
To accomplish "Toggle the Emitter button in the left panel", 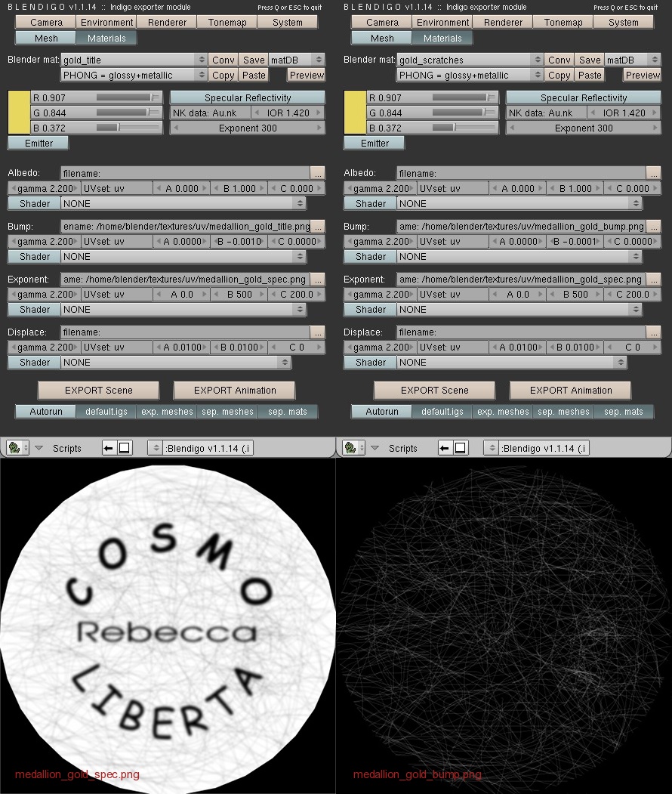I will point(39,144).
